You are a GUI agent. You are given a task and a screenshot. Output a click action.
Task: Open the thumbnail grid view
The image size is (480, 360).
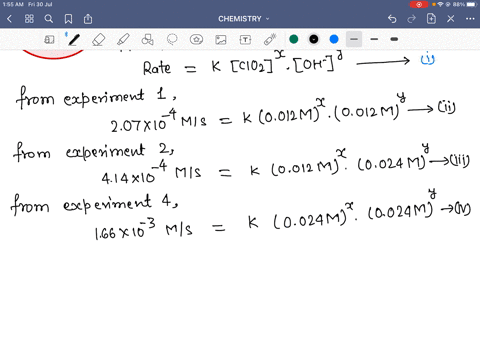coord(29,19)
